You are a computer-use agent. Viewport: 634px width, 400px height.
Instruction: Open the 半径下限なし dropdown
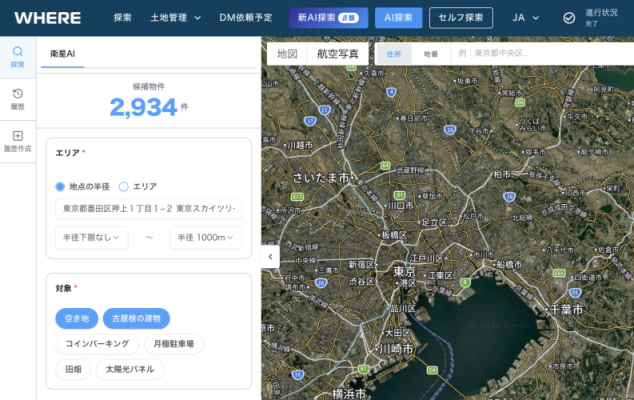92,237
